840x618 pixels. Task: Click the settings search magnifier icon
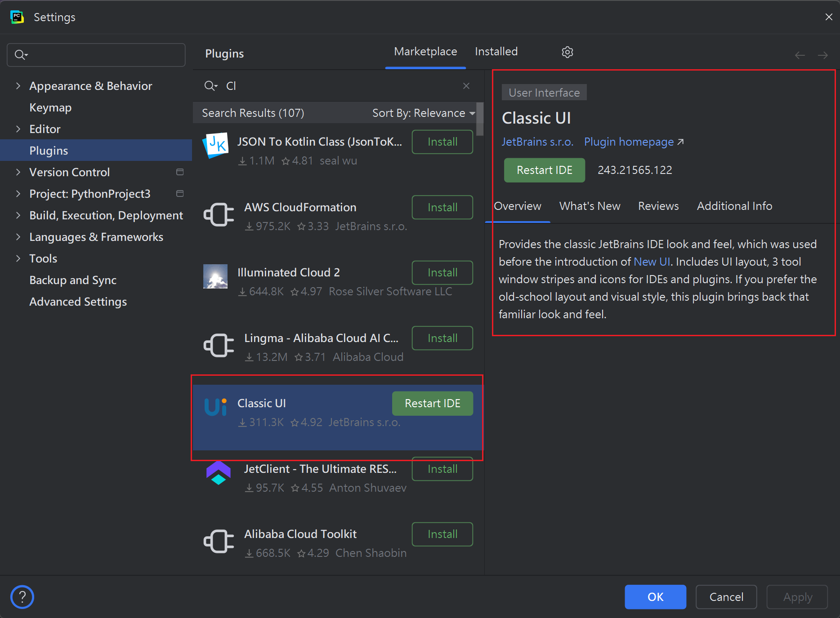[21, 55]
